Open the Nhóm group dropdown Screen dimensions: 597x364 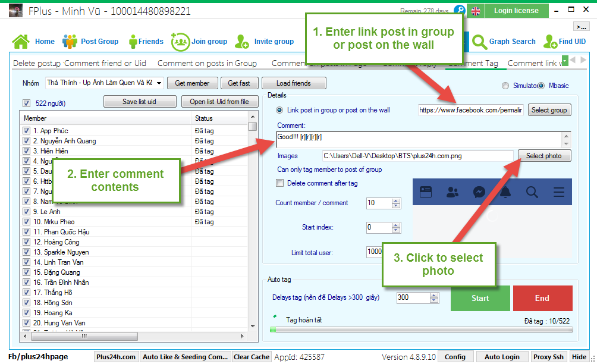tap(159, 83)
